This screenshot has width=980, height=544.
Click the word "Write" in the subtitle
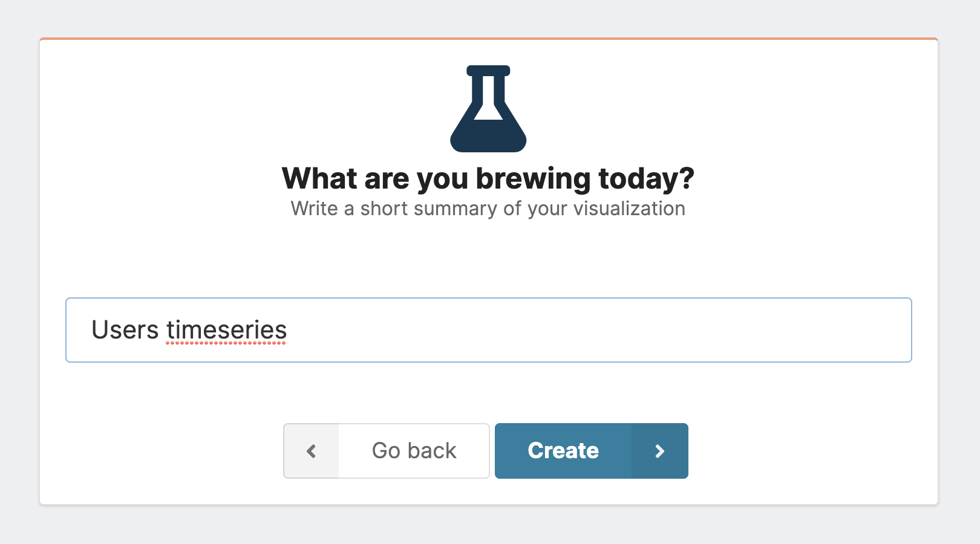click(314, 209)
